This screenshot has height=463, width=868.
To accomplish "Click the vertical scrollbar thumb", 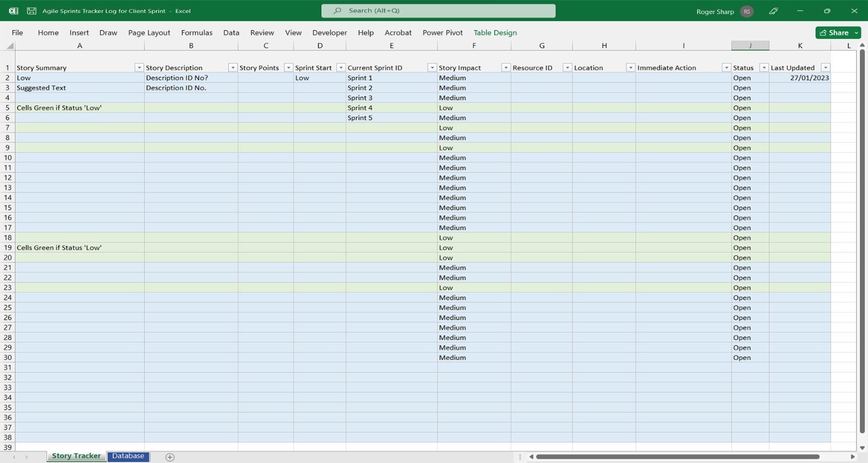I will [x=862, y=242].
